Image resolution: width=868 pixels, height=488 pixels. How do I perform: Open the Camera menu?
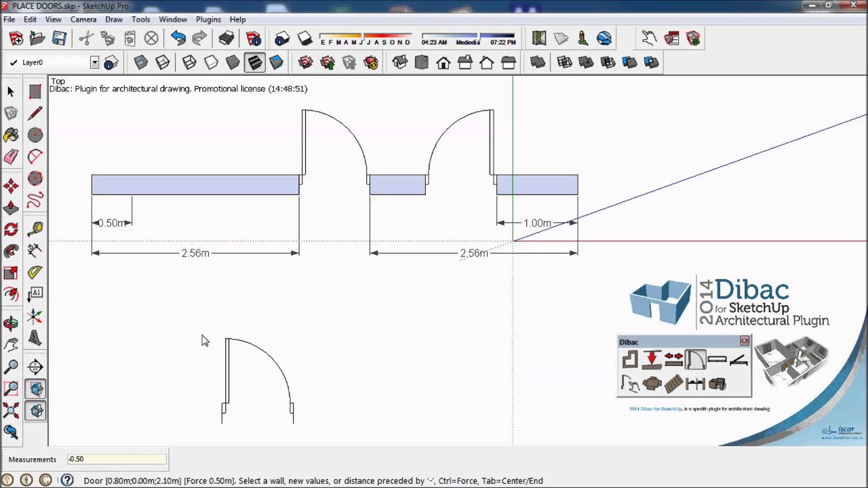(83, 20)
